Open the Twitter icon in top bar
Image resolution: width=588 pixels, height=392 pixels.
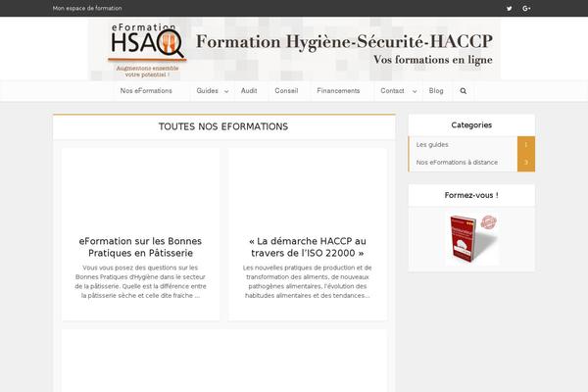[x=509, y=8]
